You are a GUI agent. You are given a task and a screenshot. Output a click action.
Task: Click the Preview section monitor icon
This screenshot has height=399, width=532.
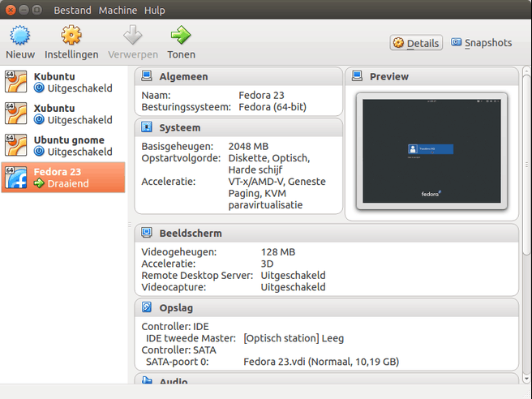pos(357,76)
